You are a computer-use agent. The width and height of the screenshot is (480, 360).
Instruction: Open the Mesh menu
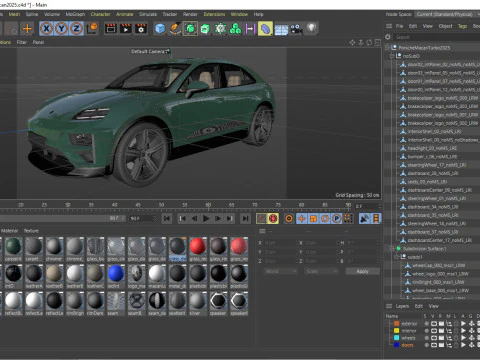[x=14, y=14]
